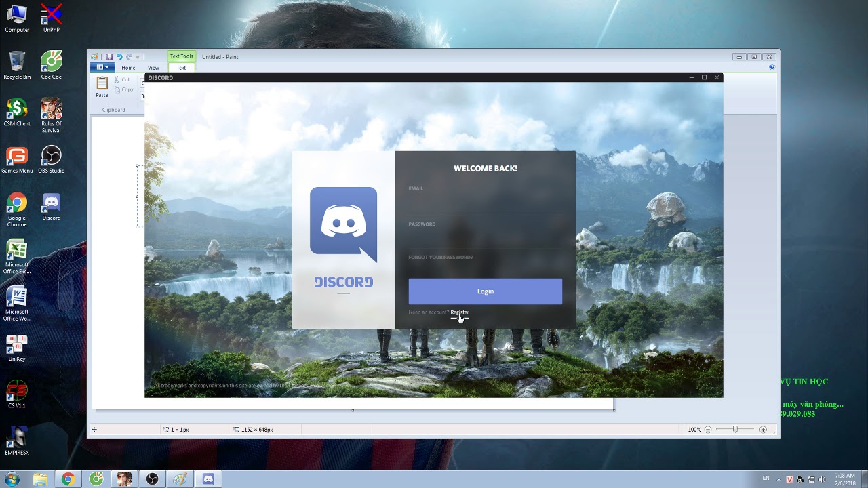Image resolution: width=868 pixels, height=488 pixels.
Task: Switch to the Home ribbon tab
Action: 128,68
